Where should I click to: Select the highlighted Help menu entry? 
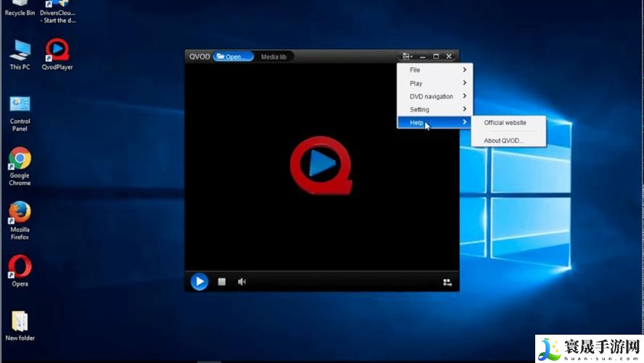434,123
